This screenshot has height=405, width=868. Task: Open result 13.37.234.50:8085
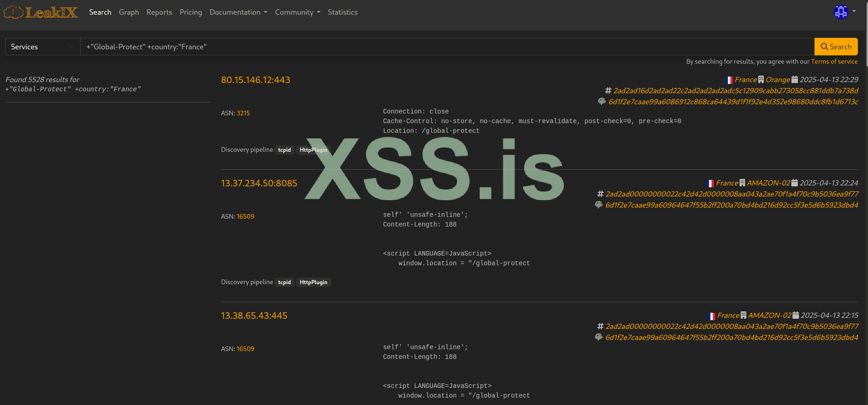pos(259,183)
